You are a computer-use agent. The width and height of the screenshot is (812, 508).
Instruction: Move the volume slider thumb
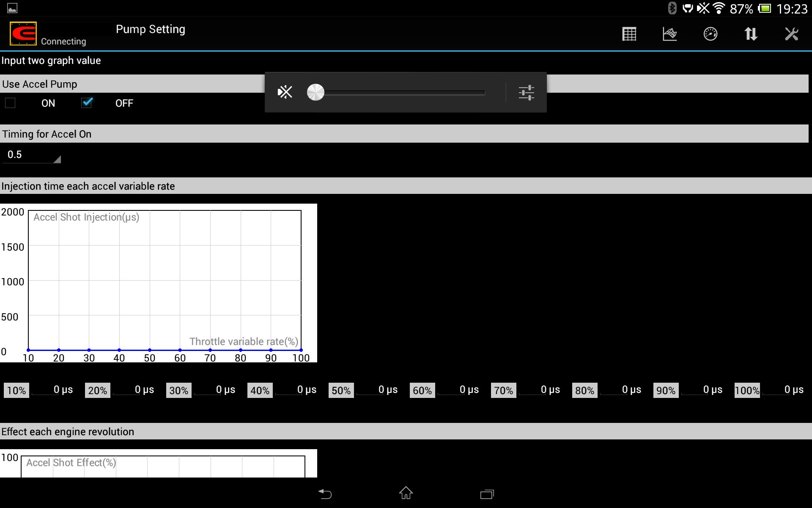pos(315,92)
